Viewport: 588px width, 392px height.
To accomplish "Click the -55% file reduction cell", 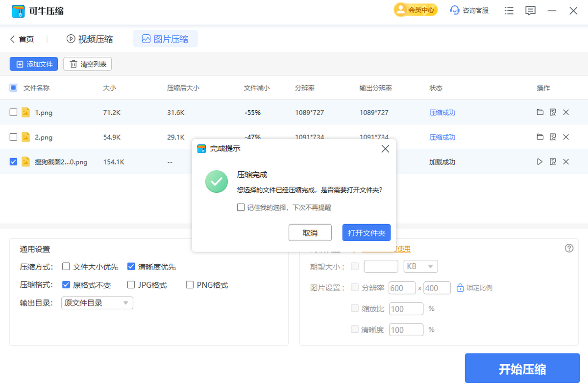I will coord(252,113).
